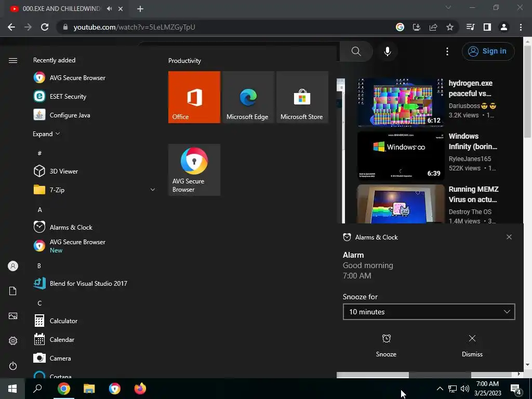Open a new Chrome tab
The image size is (532, 399).
click(140, 9)
